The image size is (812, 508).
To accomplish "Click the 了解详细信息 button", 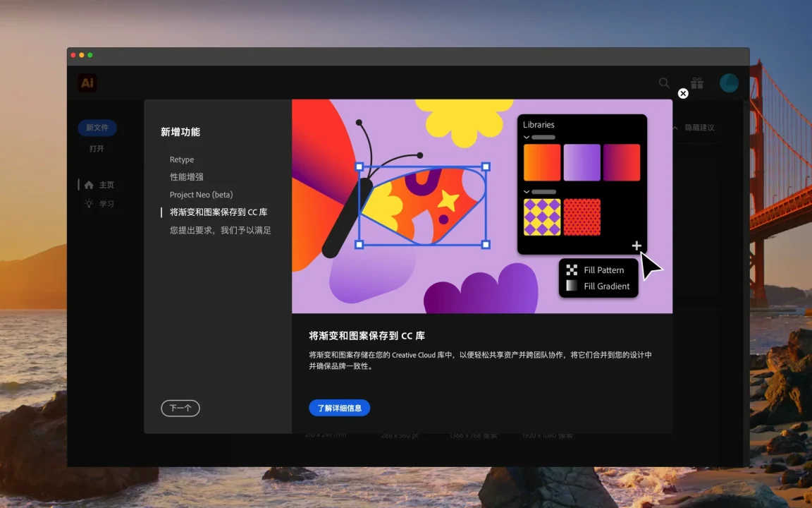I will click(x=340, y=408).
